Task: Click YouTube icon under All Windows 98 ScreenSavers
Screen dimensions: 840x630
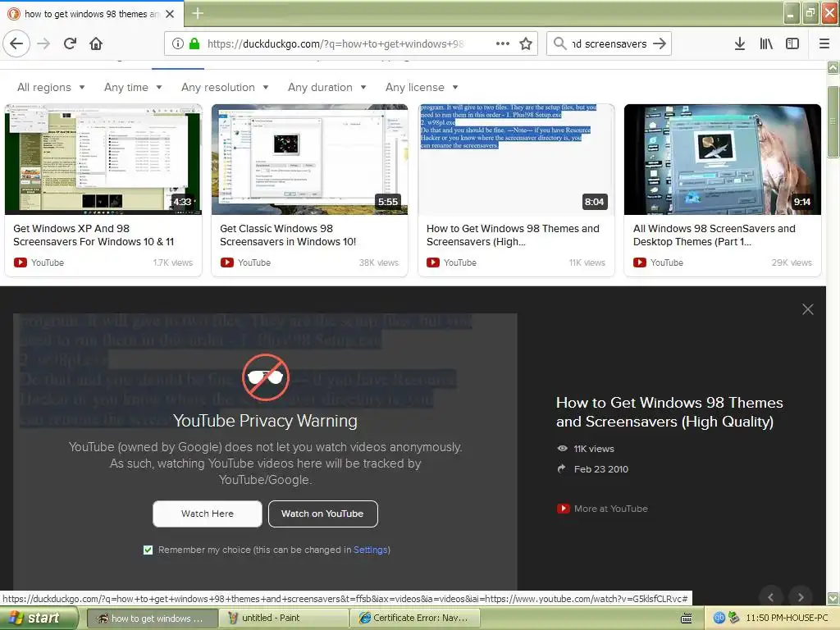Action: pos(640,262)
